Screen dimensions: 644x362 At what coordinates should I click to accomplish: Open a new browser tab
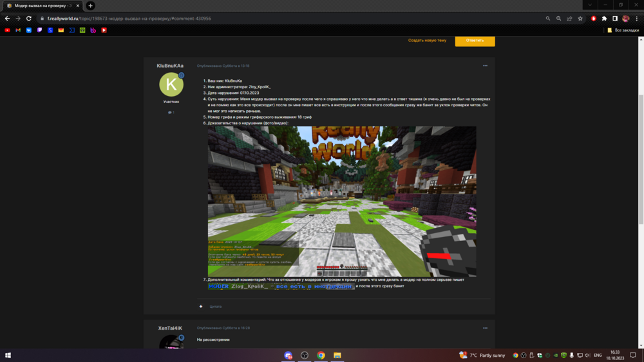[x=90, y=6]
